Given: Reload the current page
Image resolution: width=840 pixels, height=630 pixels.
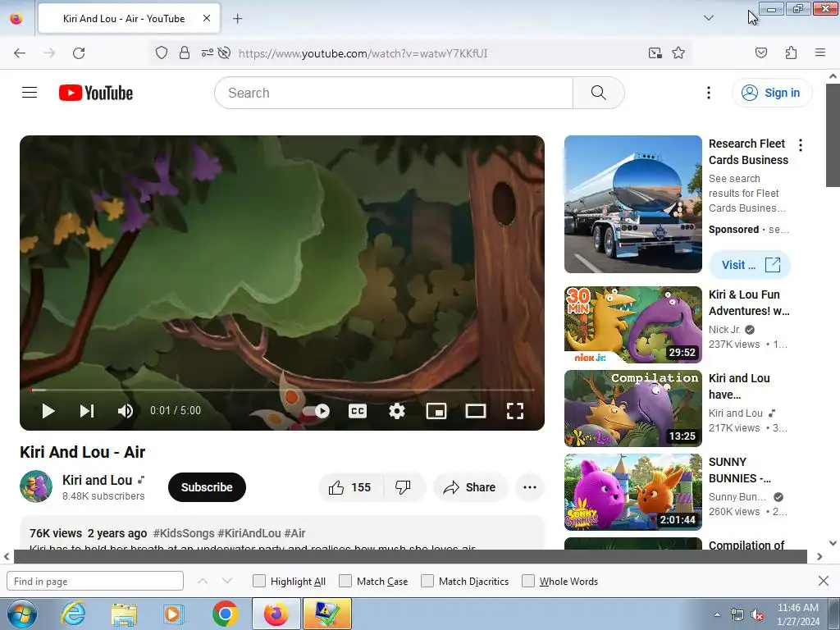Looking at the screenshot, I should click(79, 53).
